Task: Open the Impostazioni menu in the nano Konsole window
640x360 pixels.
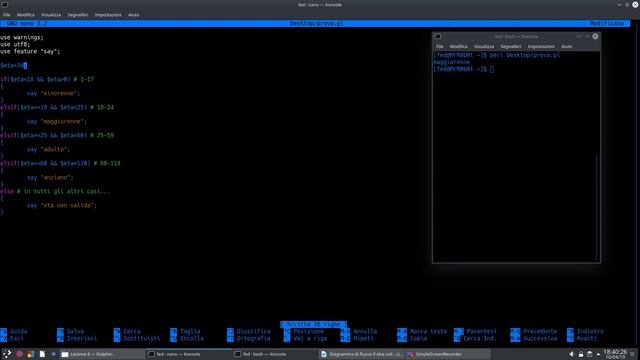Action: tap(108, 15)
